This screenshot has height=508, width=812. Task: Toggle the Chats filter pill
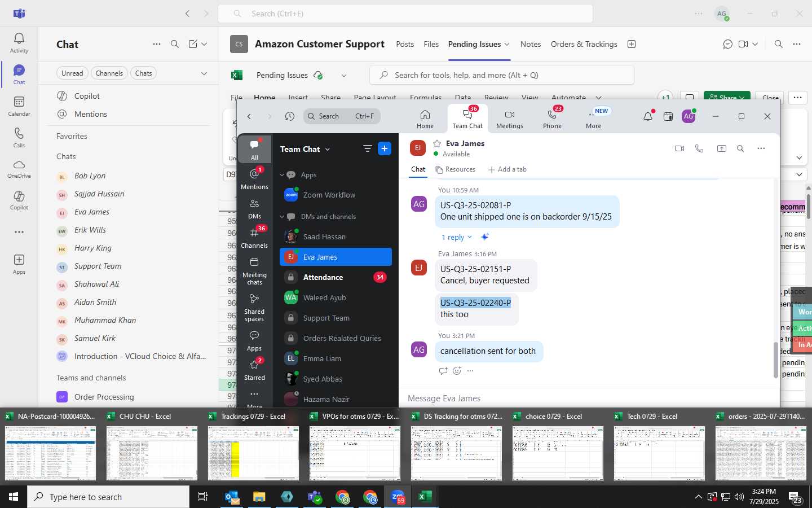(x=143, y=73)
